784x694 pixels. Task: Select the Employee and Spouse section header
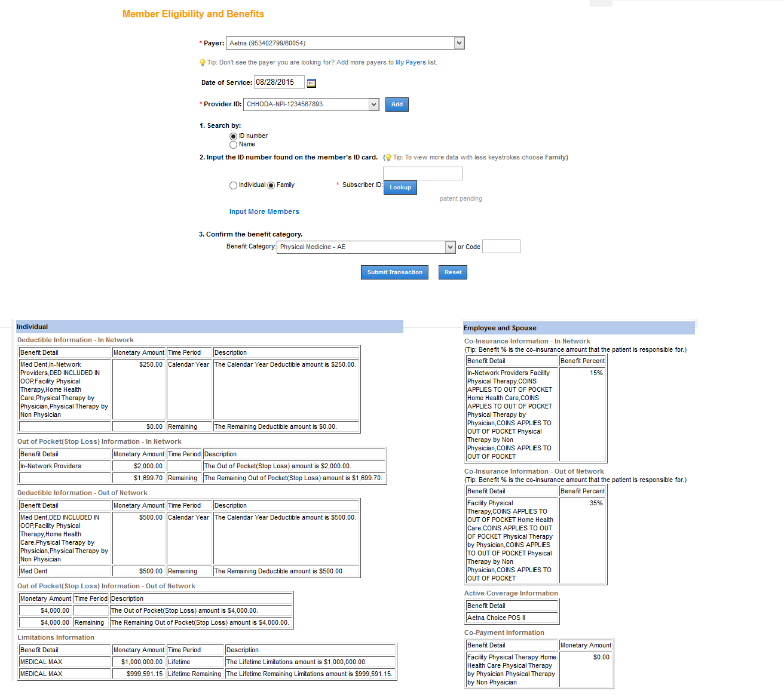(579, 328)
